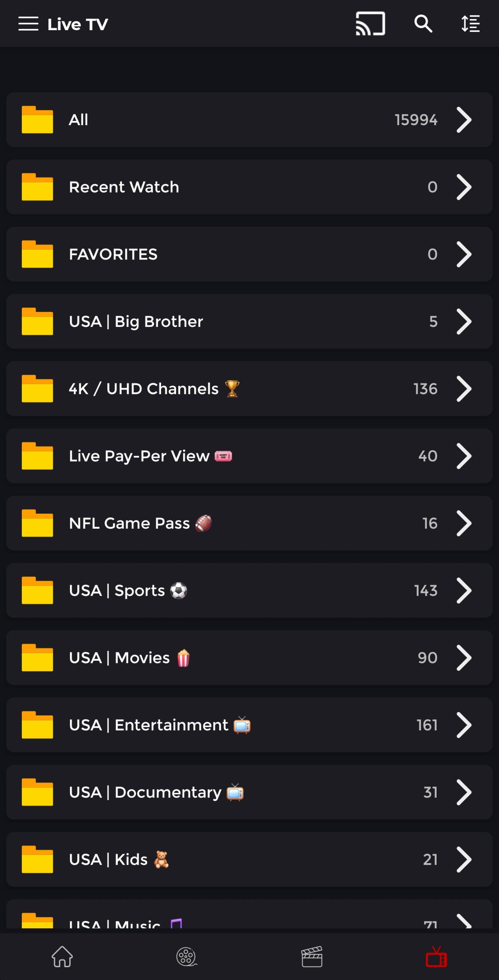Open film reel tab in bottom bar

(187, 956)
